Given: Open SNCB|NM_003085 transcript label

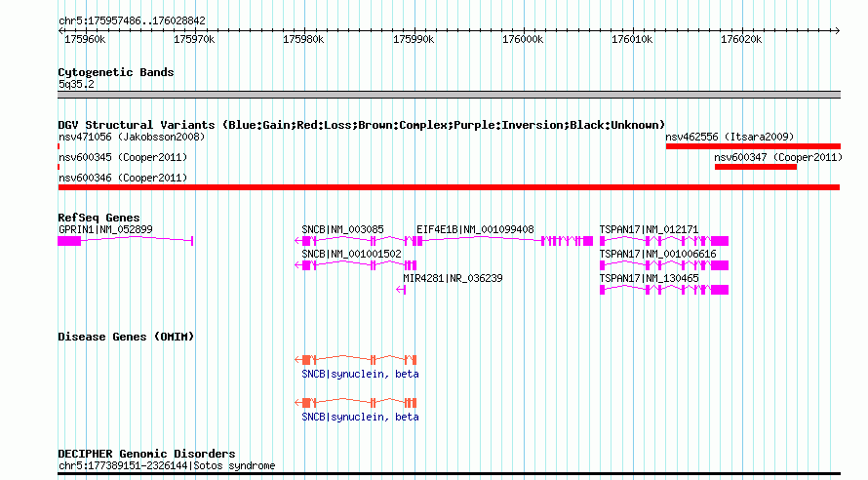Looking at the screenshot, I should click(342, 229).
